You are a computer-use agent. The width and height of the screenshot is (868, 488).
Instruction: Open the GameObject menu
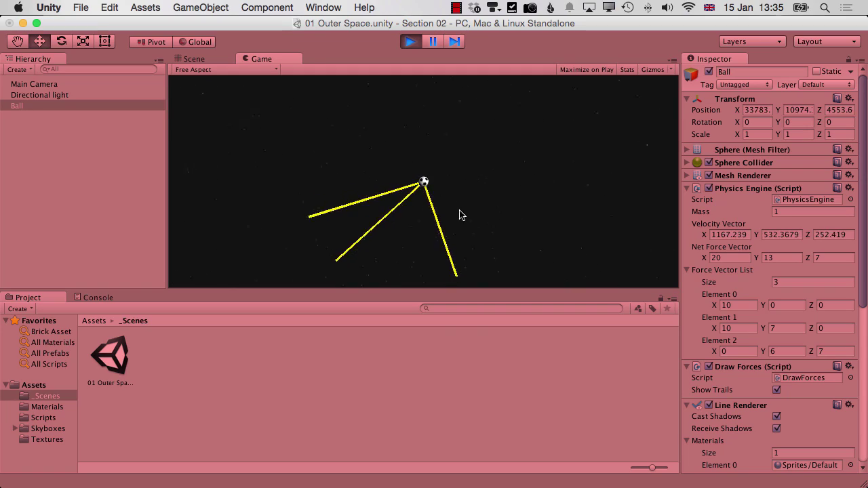200,7
